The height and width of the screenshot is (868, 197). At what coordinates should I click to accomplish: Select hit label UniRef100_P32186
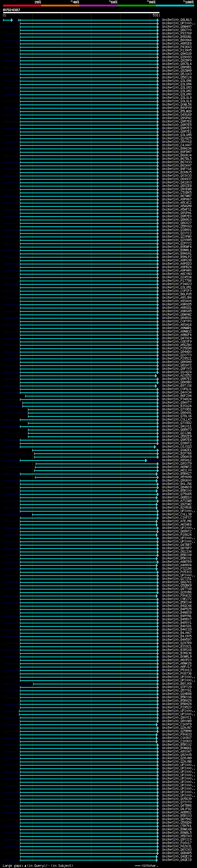(x=177, y=568)
